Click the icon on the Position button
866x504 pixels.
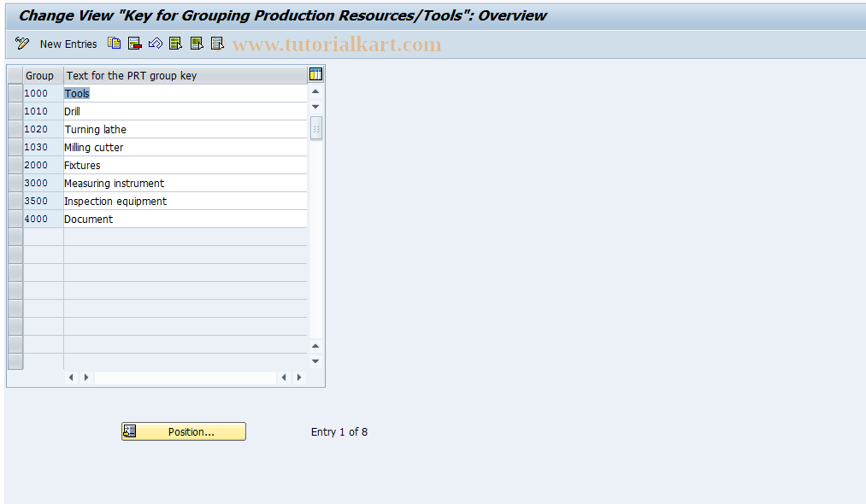pyautogui.click(x=130, y=431)
